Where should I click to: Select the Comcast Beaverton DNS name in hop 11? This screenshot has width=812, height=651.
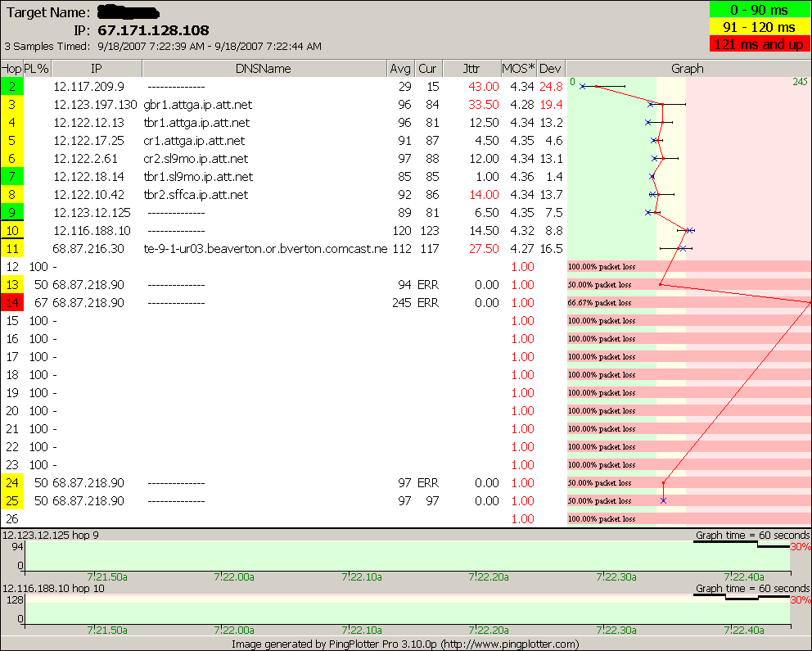pyautogui.click(x=265, y=249)
